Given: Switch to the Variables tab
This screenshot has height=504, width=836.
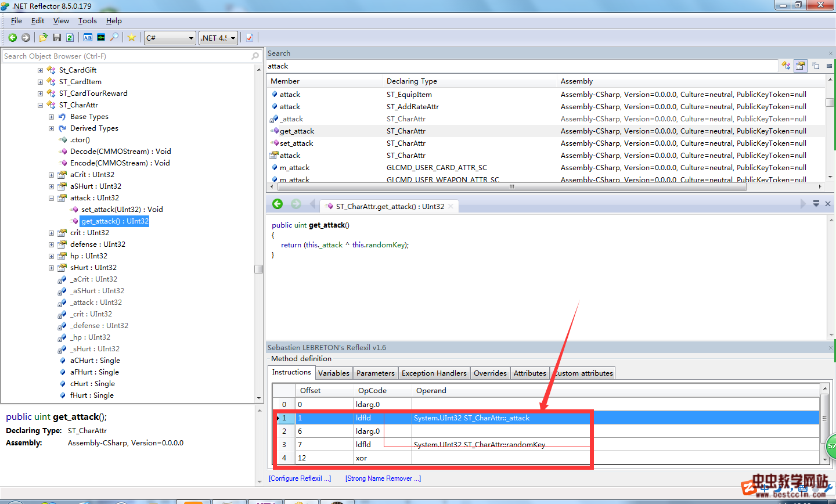Looking at the screenshot, I should point(334,373).
